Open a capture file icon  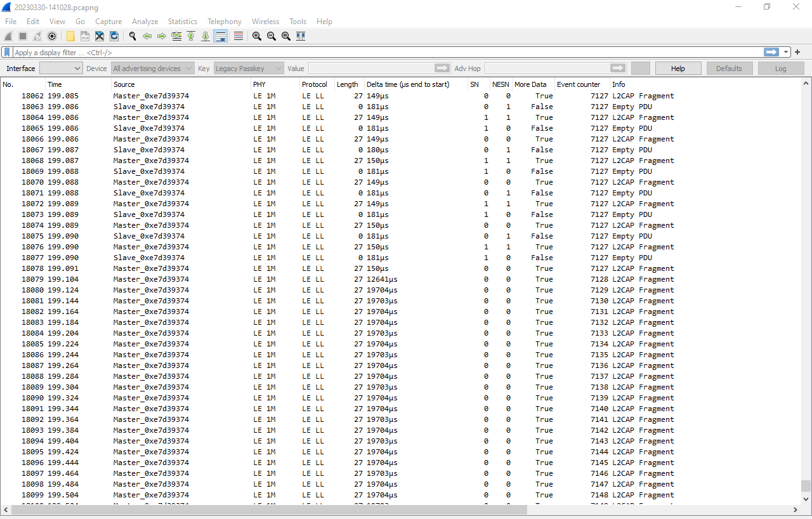[x=70, y=36]
